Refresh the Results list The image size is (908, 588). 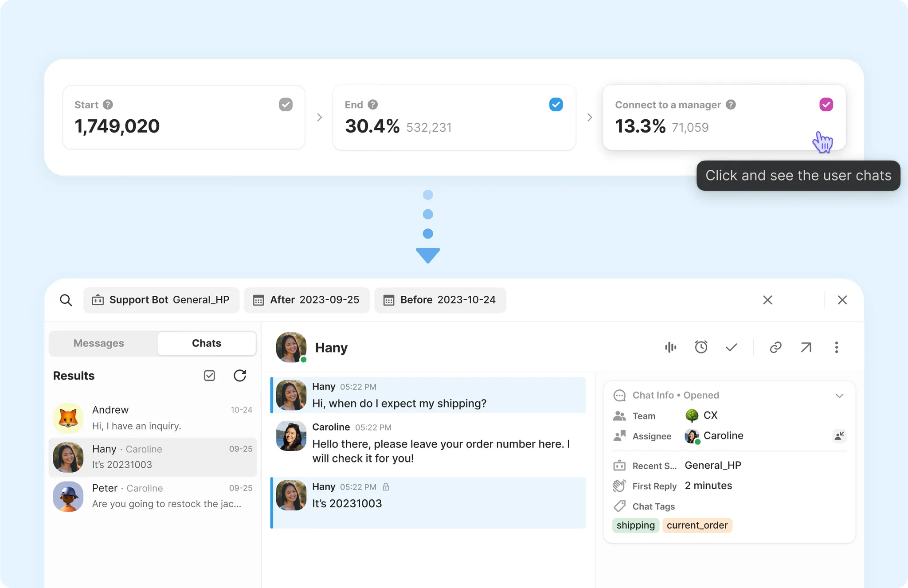[240, 376]
